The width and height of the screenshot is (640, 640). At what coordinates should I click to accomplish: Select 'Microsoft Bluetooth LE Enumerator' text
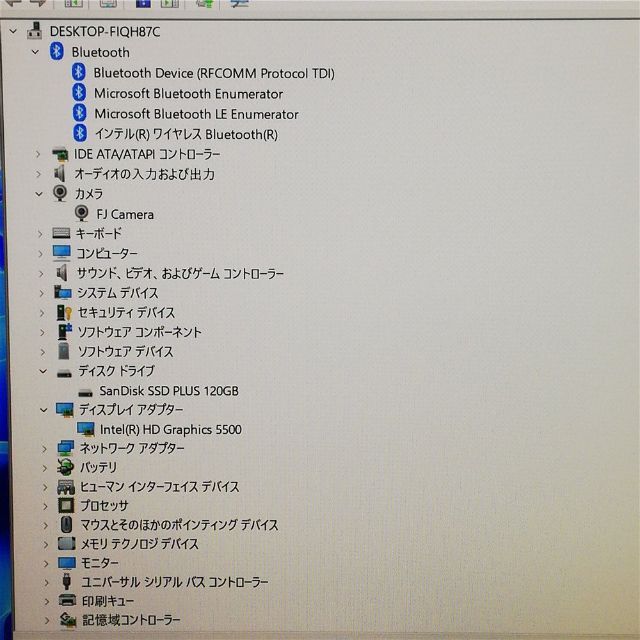[196, 114]
